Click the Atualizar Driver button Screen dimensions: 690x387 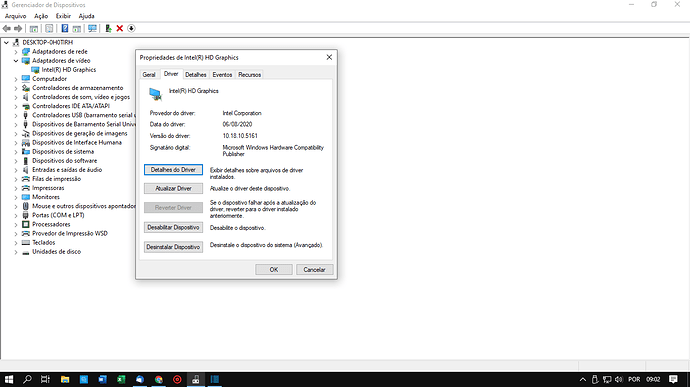click(173, 188)
